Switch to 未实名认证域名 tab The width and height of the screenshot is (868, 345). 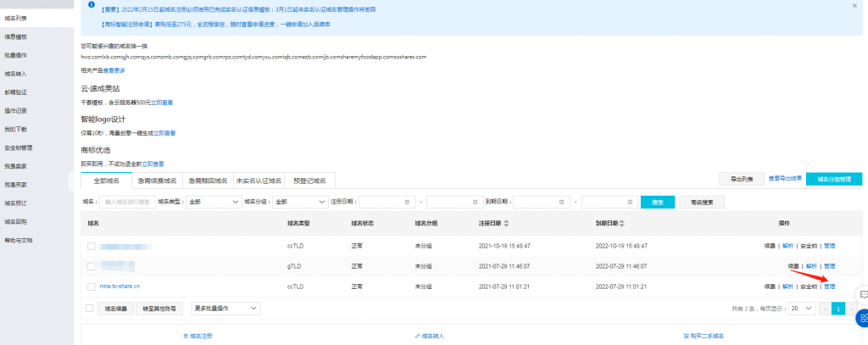259,181
